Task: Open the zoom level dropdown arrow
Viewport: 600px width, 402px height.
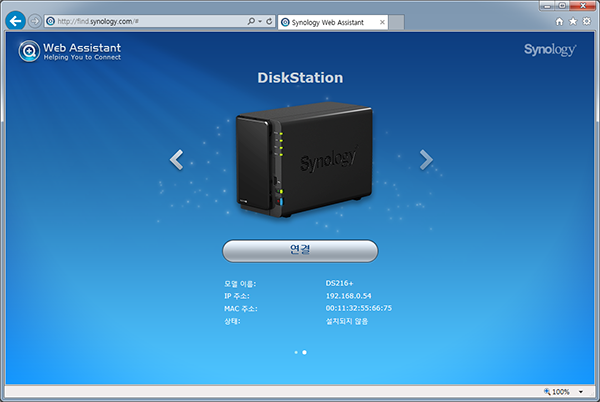Action: pyautogui.click(x=581, y=392)
